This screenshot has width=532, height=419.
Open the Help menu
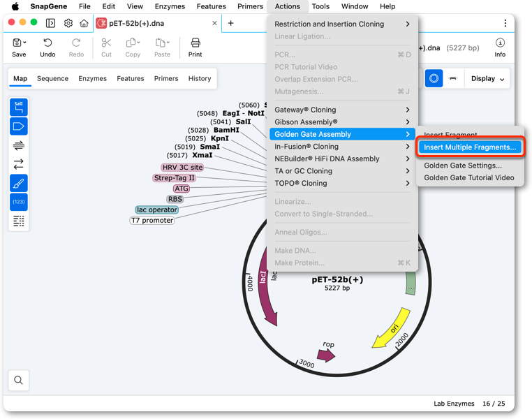point(387,6)
